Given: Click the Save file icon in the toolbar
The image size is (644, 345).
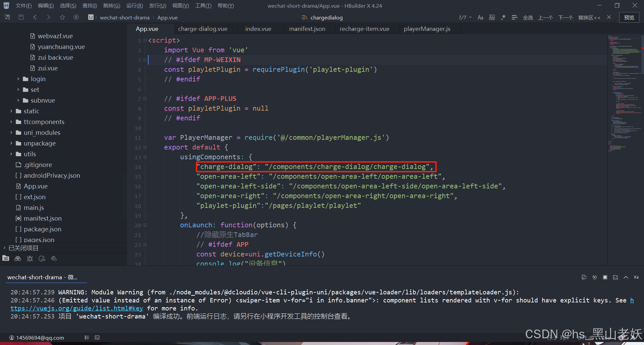Looking at the screenshot, I should point(21,17).
